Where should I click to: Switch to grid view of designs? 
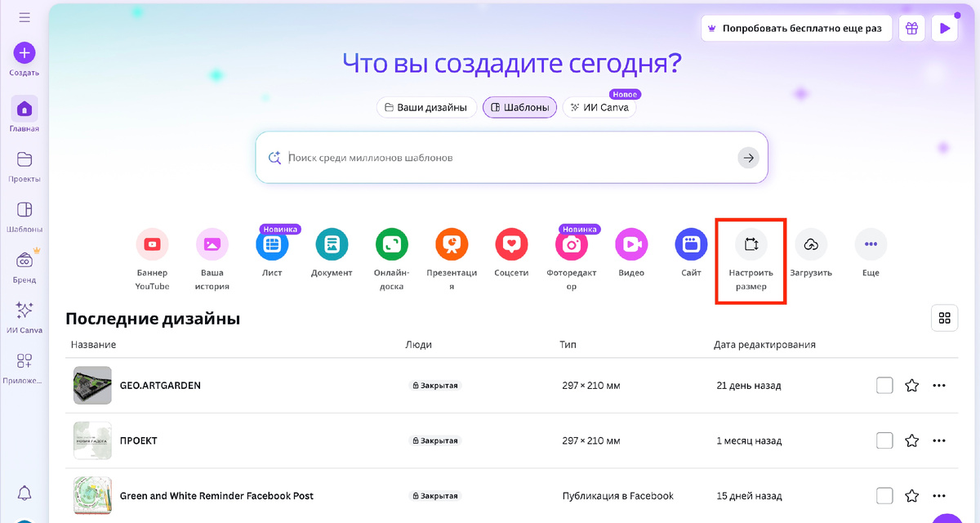[x=945, y=318]
